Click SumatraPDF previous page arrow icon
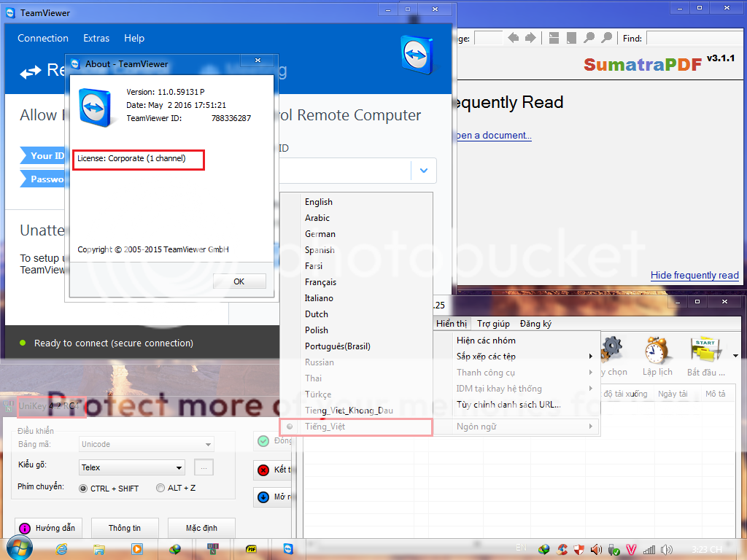The height and width of the screenshot is (560, 747). [514, 38]
